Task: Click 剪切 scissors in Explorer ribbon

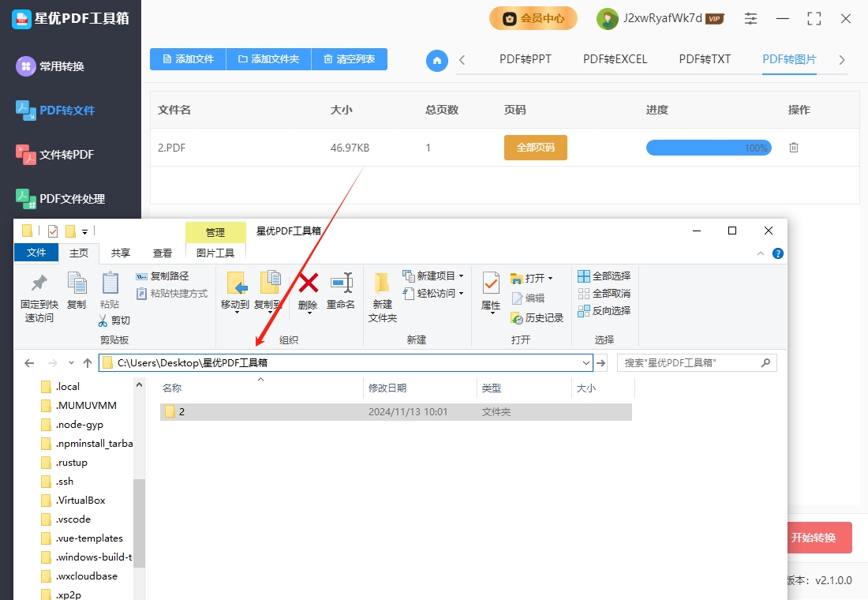Action: pos(114,321)
